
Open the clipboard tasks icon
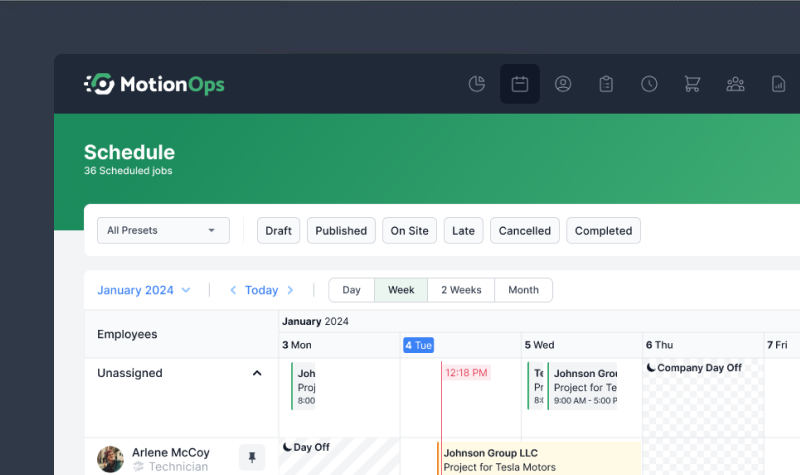tap(606, 84)
